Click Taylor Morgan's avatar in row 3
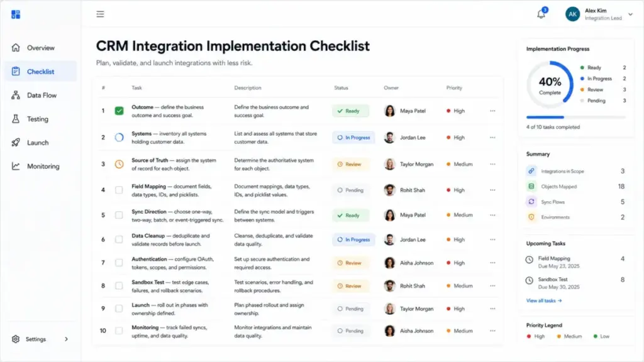The image size is (644, 362). [x=389, y=164]
